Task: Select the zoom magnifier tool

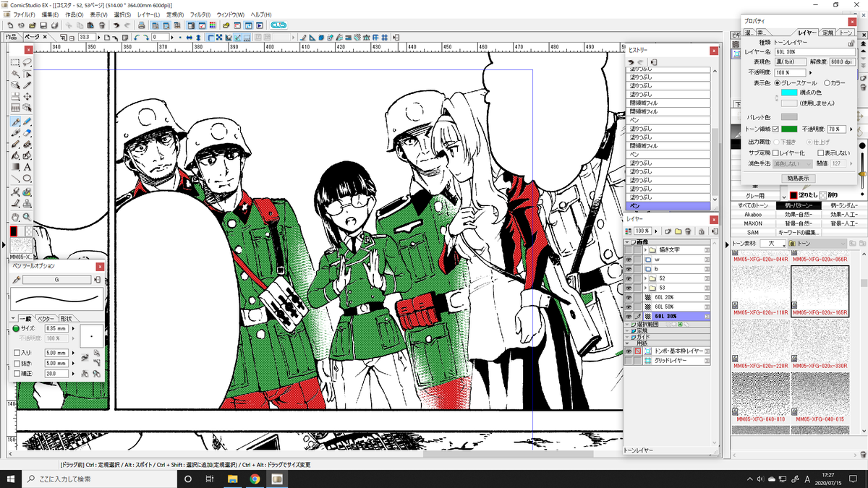Action: 27,216
